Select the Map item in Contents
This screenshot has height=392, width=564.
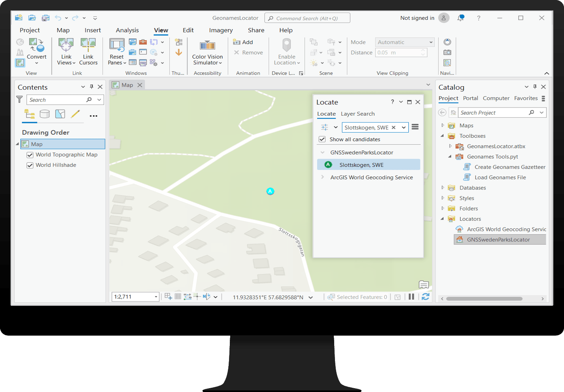coord(63,144)
